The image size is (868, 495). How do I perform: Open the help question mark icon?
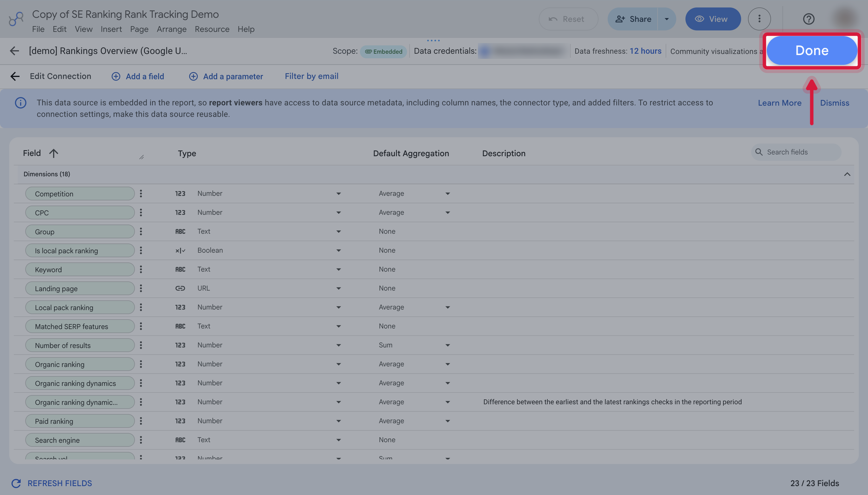pos(809,19)
